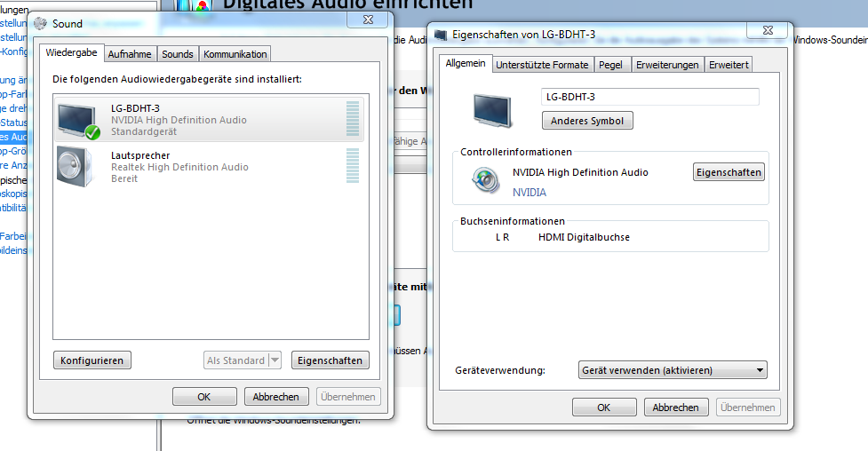Click the LG-BDHT-3 volume level meter

[x=353, y=118]
